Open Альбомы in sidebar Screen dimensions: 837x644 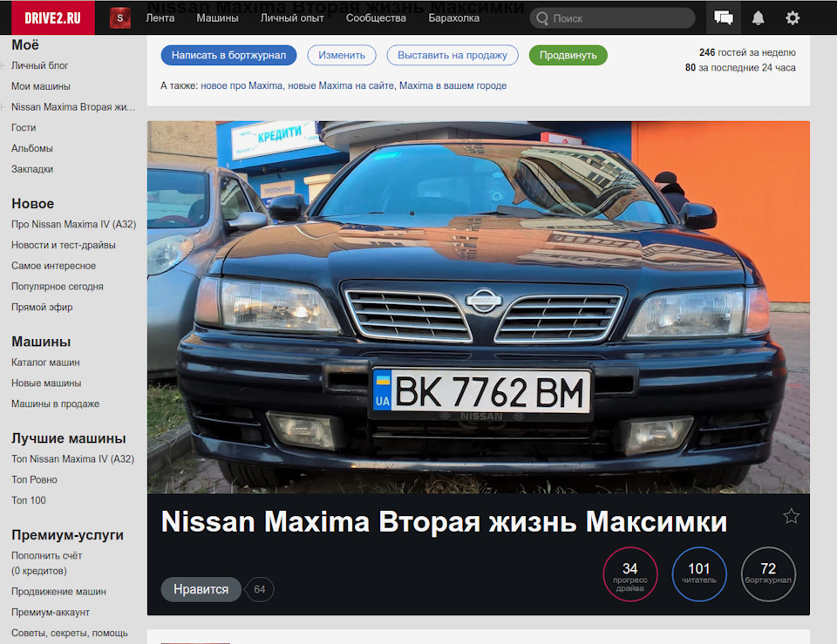[x=32, y=149]
